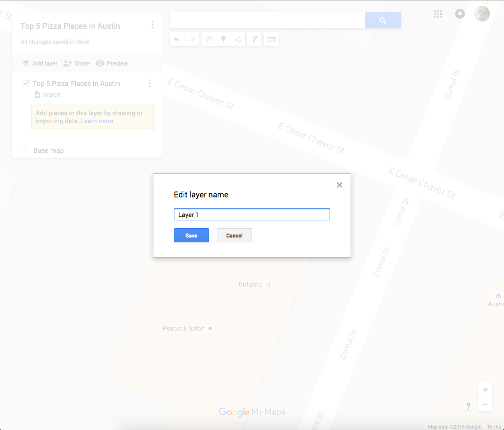Expand the Base map dropdown arrow
This screenshot has height=430, width=504.
point(26,150)
